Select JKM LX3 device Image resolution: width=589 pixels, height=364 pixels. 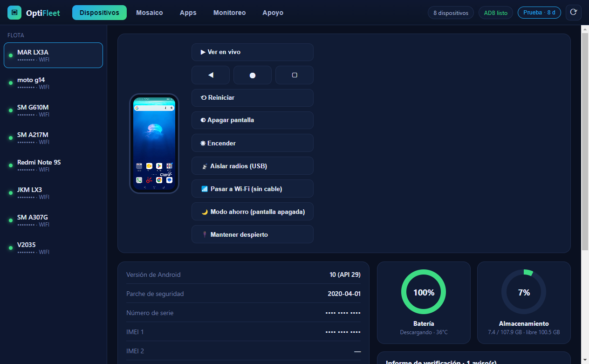click(53, 193)
